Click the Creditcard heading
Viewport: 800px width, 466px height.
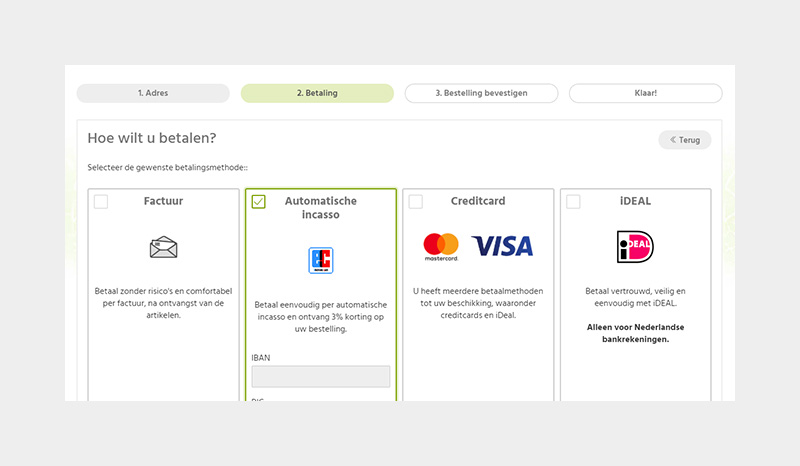[478, 201]
